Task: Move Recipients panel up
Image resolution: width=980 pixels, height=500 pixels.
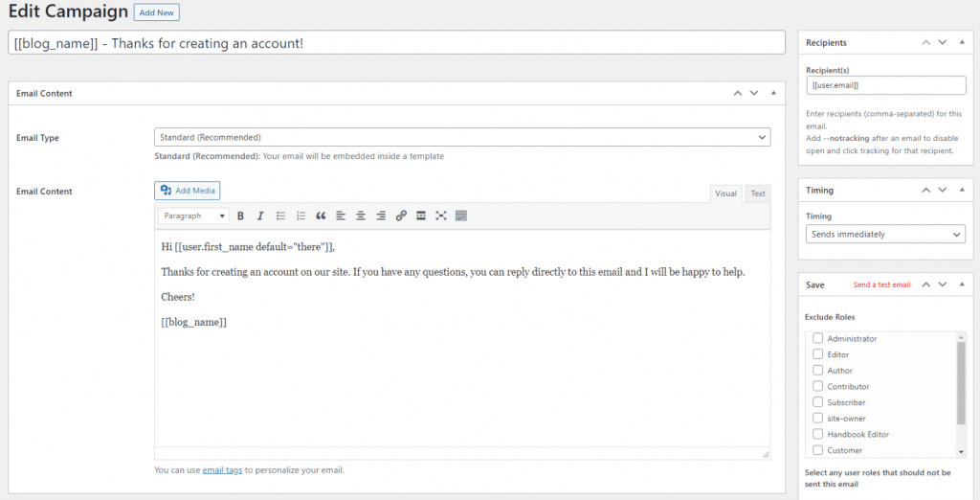Action: (926, 42)
